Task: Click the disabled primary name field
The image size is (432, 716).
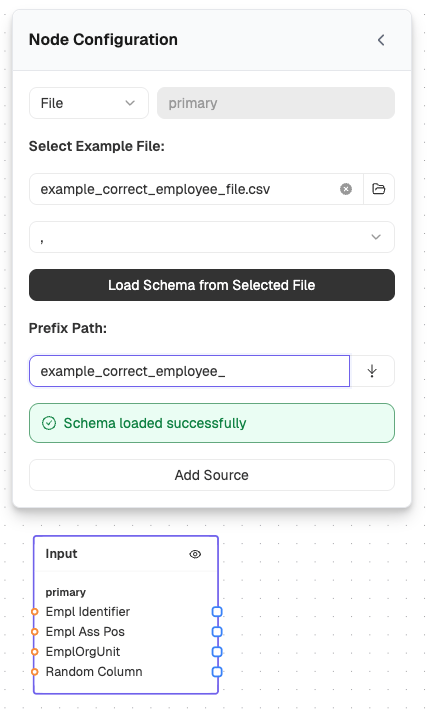Action: click(276, 103)
